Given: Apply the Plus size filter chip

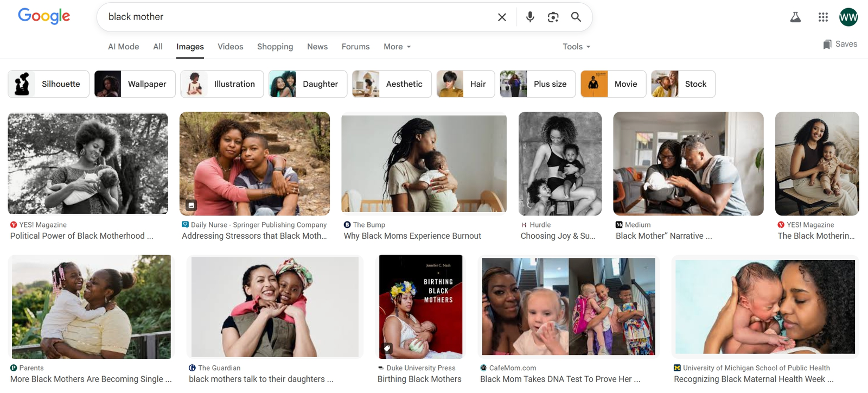Looking at the screenshot, I should (538, 84).
